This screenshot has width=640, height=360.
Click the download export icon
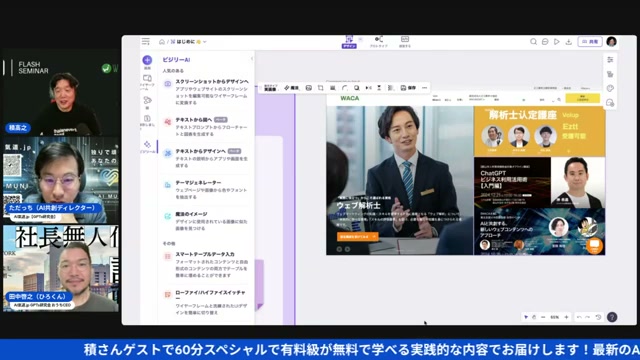pyautogui.click(x=569, y=42)
